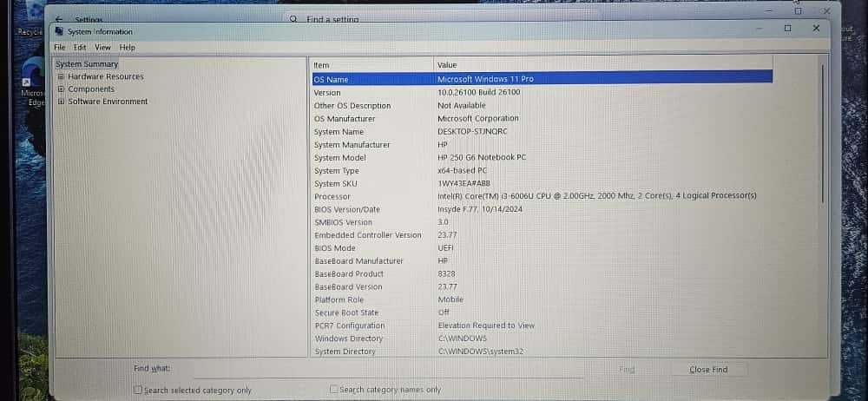The width and height of the screenshot is (868, 401).
Task: Select the OS Manufacturer row
Action: coord(542,119)
